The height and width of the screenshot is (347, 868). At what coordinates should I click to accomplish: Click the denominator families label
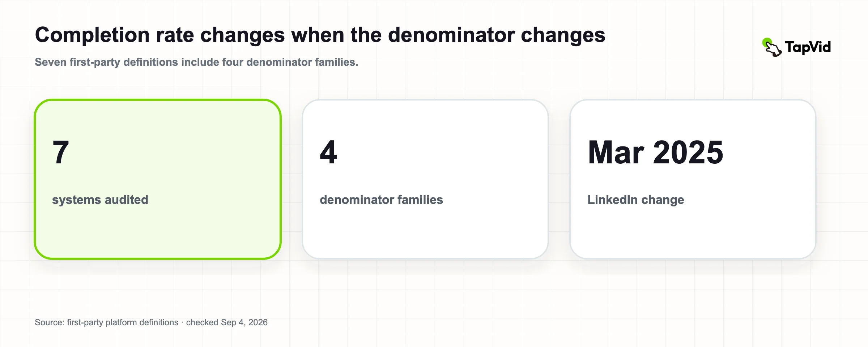381,200
